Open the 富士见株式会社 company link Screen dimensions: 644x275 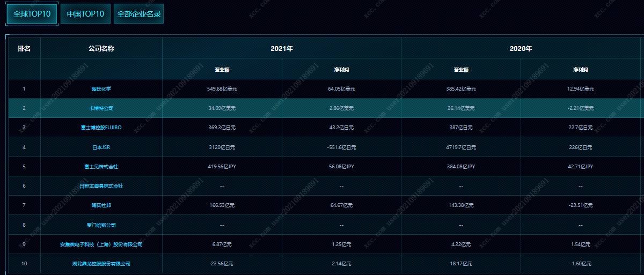(x=101, y=167)
